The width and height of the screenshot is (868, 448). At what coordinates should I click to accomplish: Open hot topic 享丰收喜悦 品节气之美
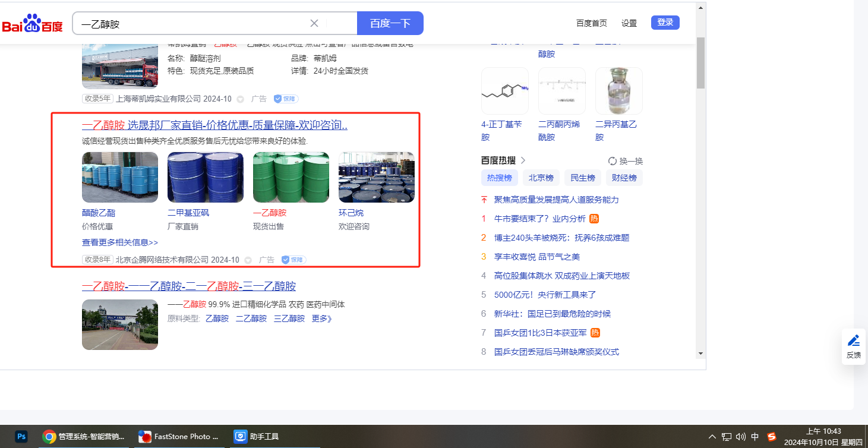point(537,257)
